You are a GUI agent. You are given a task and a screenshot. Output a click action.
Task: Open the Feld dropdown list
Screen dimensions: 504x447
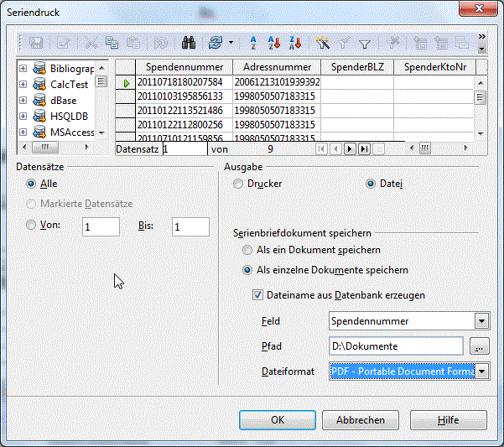(481, 320)
